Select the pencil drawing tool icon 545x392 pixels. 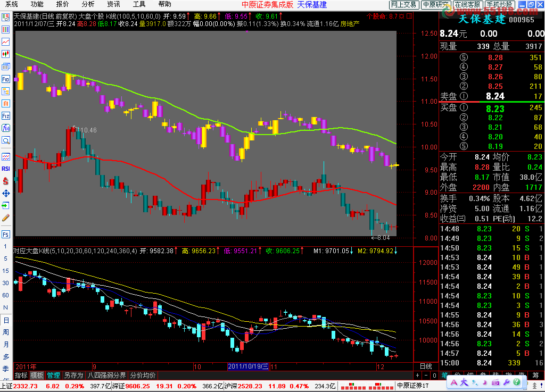pos(5,218)
